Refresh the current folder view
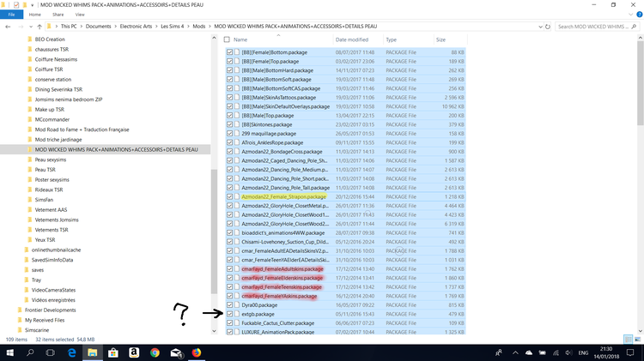The width and height of the screenshot is (644, 361). 548,27
